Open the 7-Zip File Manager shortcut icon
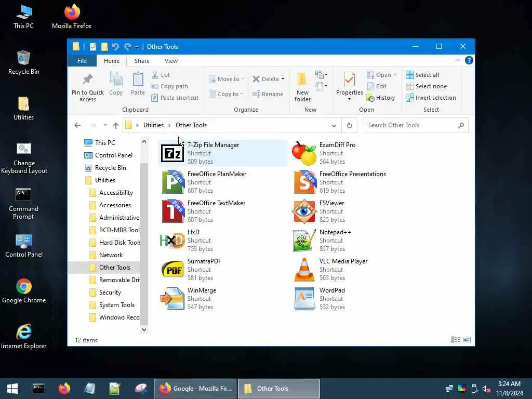 click(x=172, y=153)
